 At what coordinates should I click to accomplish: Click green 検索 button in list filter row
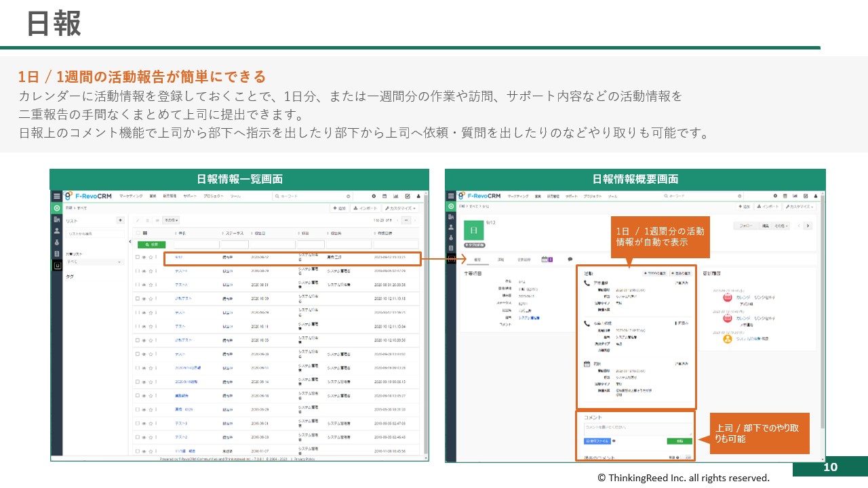151,245
